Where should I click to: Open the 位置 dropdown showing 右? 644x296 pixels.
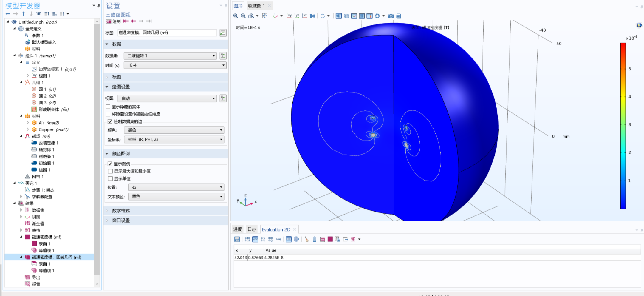[x=176, y=187]
